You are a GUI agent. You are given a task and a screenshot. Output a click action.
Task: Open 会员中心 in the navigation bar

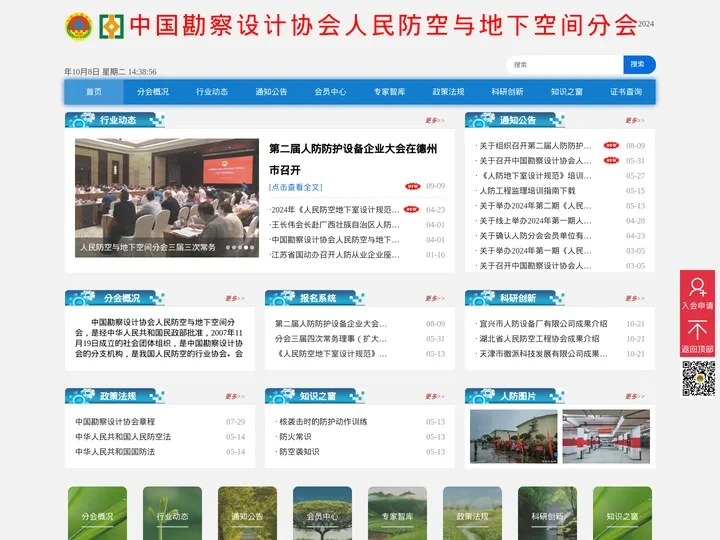click(x=331, y=92)
